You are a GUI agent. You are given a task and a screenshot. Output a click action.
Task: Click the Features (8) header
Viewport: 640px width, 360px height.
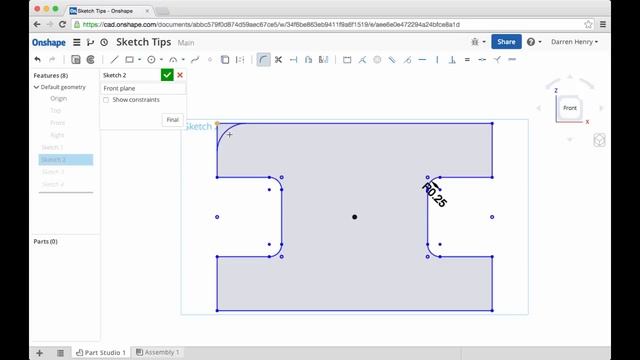51,76
